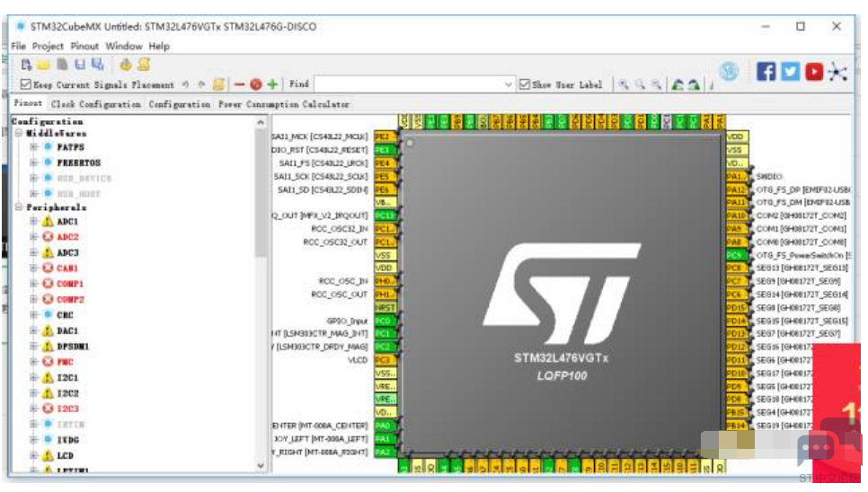
Task: Expand the DFSDM1 tree node
Action: [34, 346]
